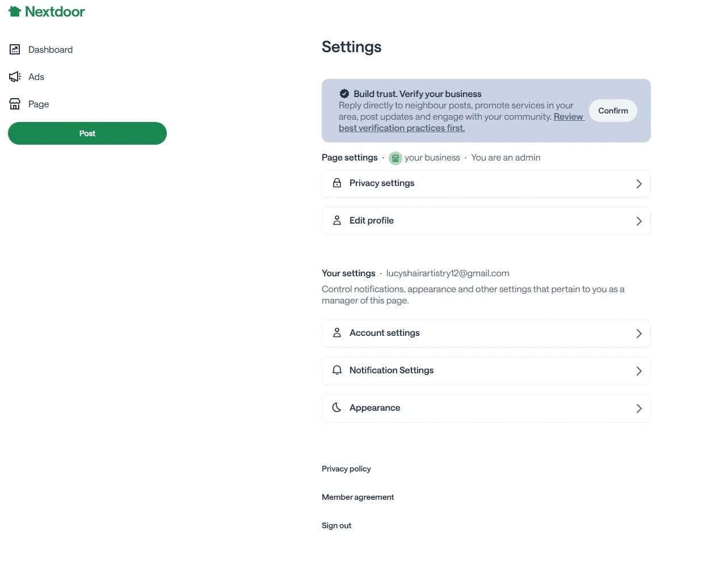Click the lucyshairartistry12@gmail.com email text
This screenshot has width=728, height=577.
pos(448,273)
